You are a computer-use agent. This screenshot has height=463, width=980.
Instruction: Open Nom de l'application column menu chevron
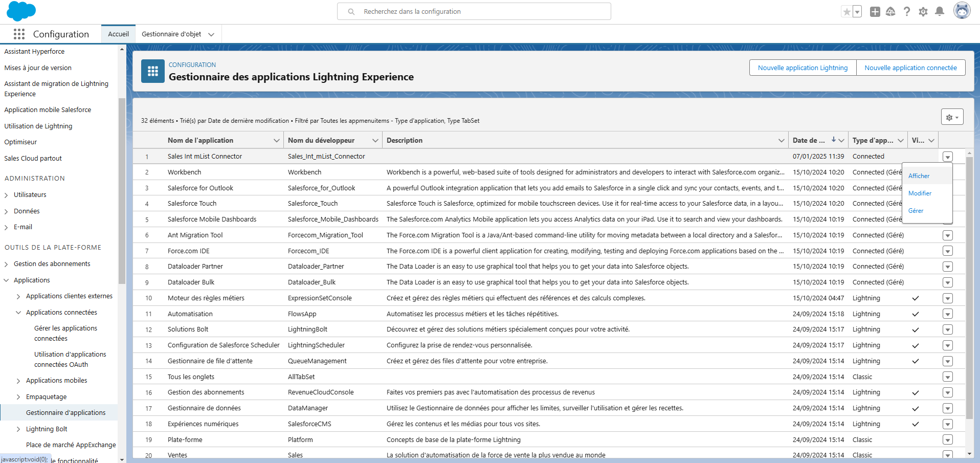[277, 141]
